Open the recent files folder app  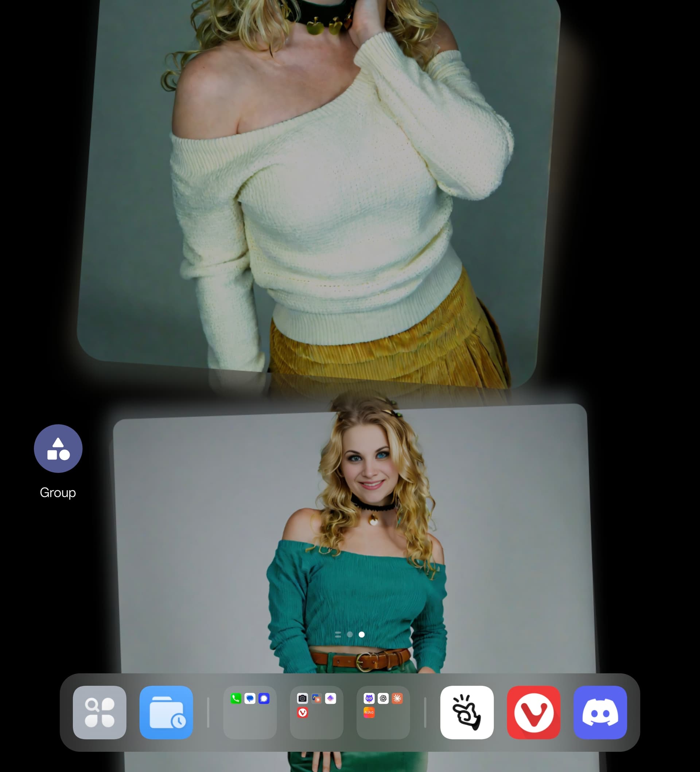pos(166,712)
